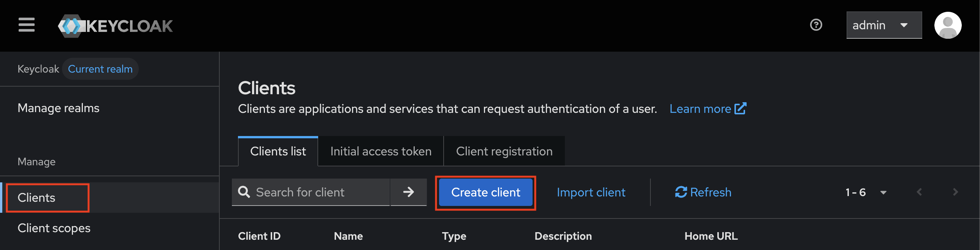Open Client scopes in the sidebar
Screen dimensions: 980x250
(54, 228)
